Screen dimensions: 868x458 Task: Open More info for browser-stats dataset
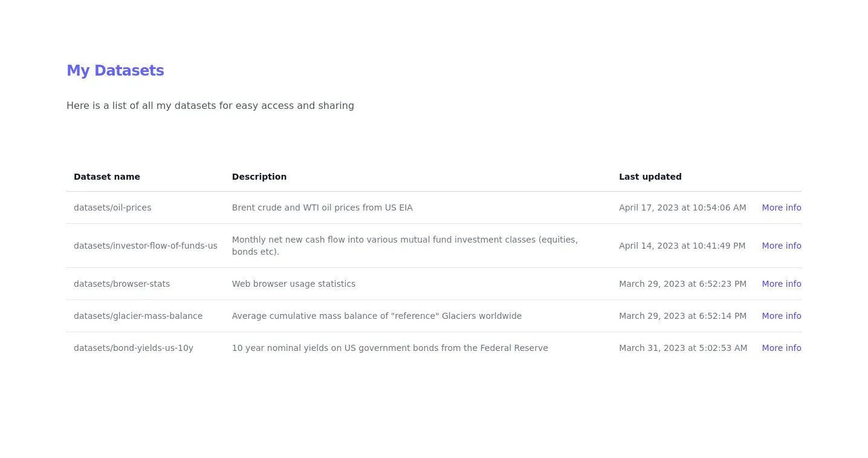tap(781, 284)
